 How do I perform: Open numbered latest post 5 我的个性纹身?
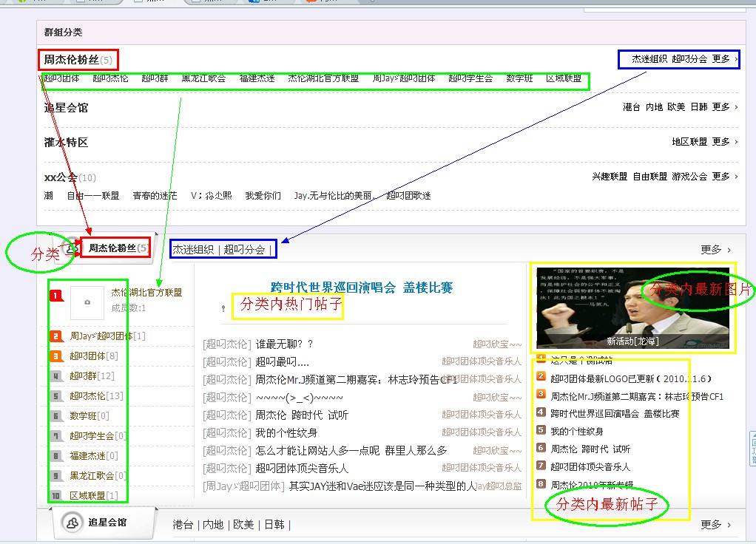point(577,431)
